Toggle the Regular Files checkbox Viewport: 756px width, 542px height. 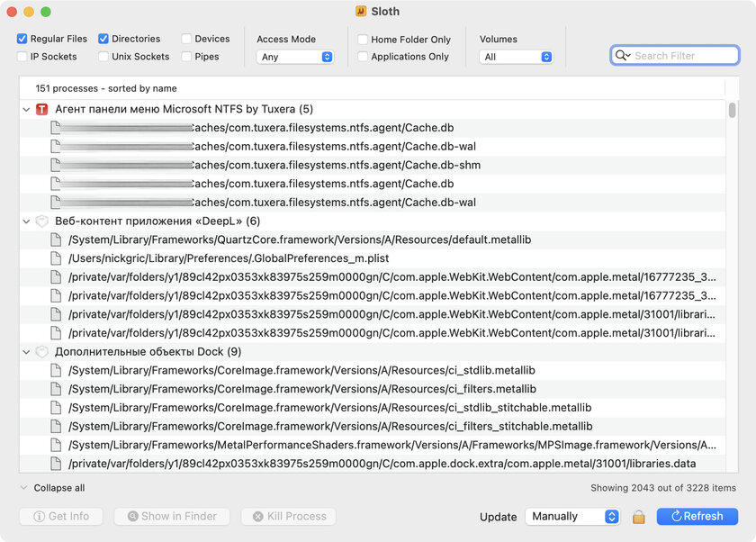(22, 39)
